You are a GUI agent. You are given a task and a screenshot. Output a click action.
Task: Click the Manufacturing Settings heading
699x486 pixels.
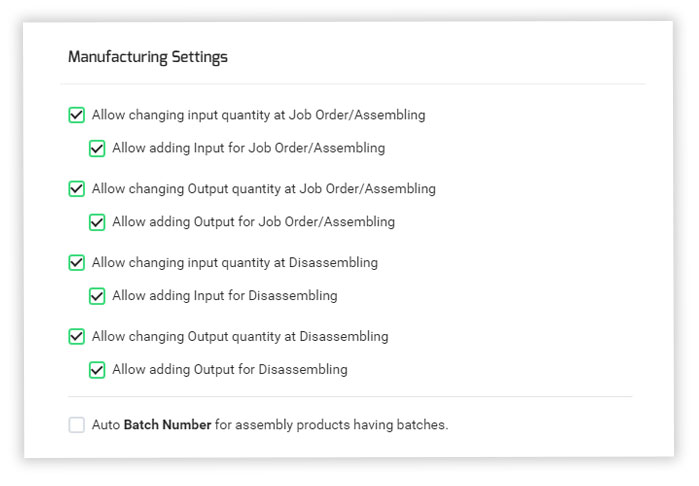coord(148,57)
